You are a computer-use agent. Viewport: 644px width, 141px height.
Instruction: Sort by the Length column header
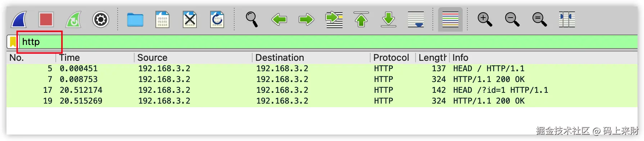(433, 58)
